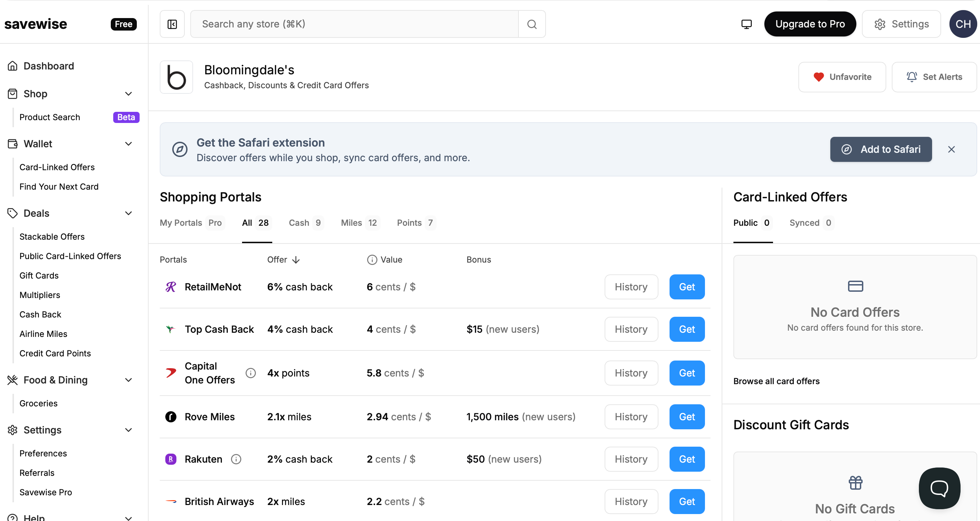Switch to the Points 7 tab
Viewport: 980px width, 521px height.
[416, 223]
